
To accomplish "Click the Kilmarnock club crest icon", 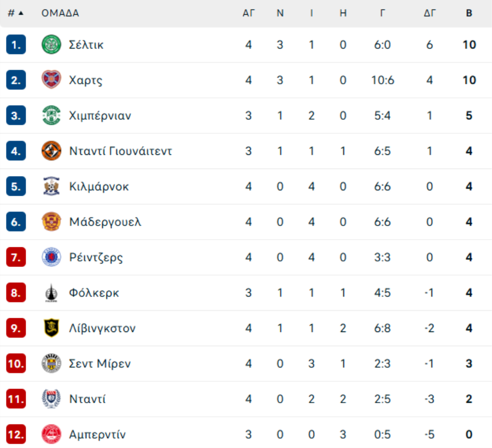I will [x=51, y=186].
